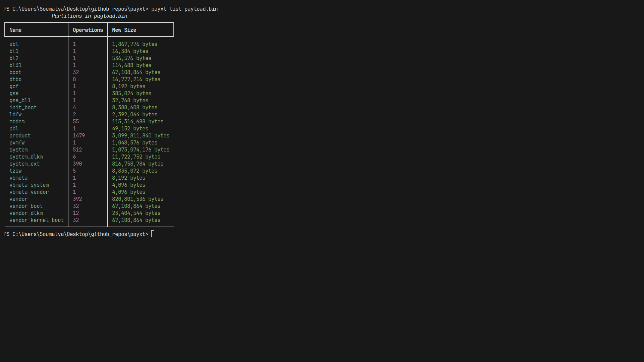Click the 'payxt list payload.bin' command text
Image resolution: width=644 pixels, height=362 pixels.
point(184,9)
